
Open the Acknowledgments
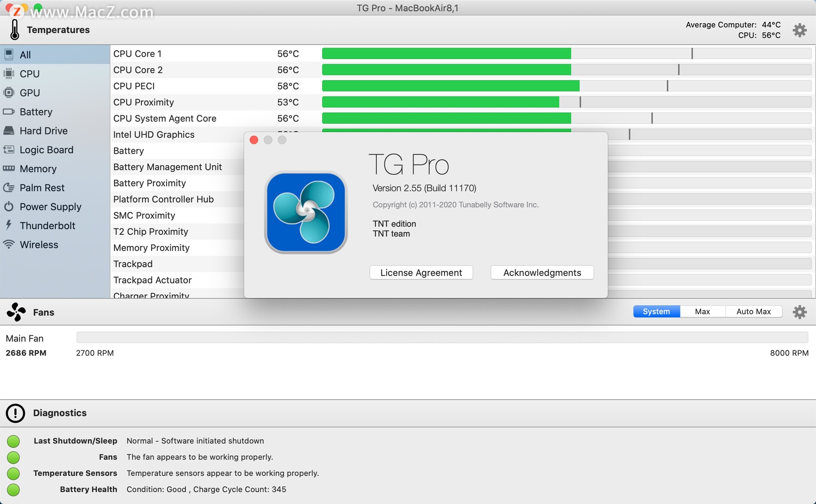[x=542, y=273]
